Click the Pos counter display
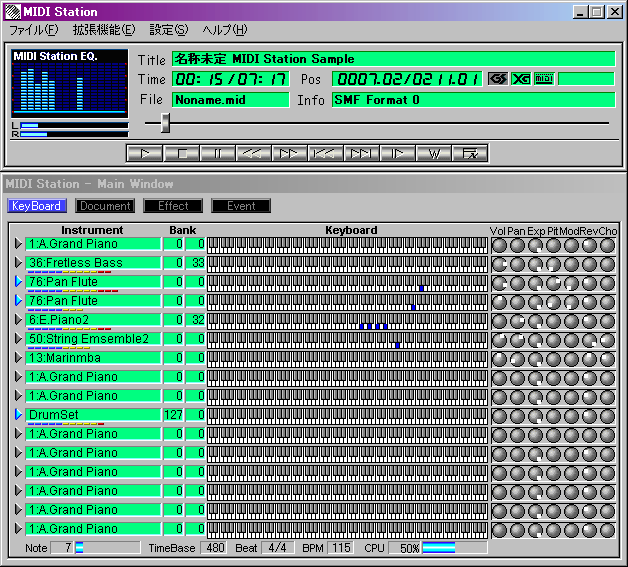This screenshot has height=567, width=628. pyautogui.click(x=407, y=79)
